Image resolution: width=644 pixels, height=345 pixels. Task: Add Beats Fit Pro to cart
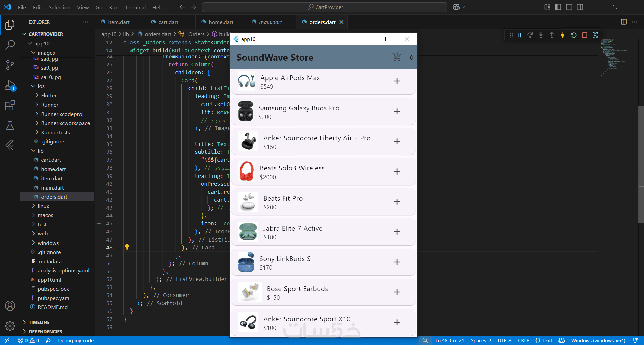click(397, 202)
